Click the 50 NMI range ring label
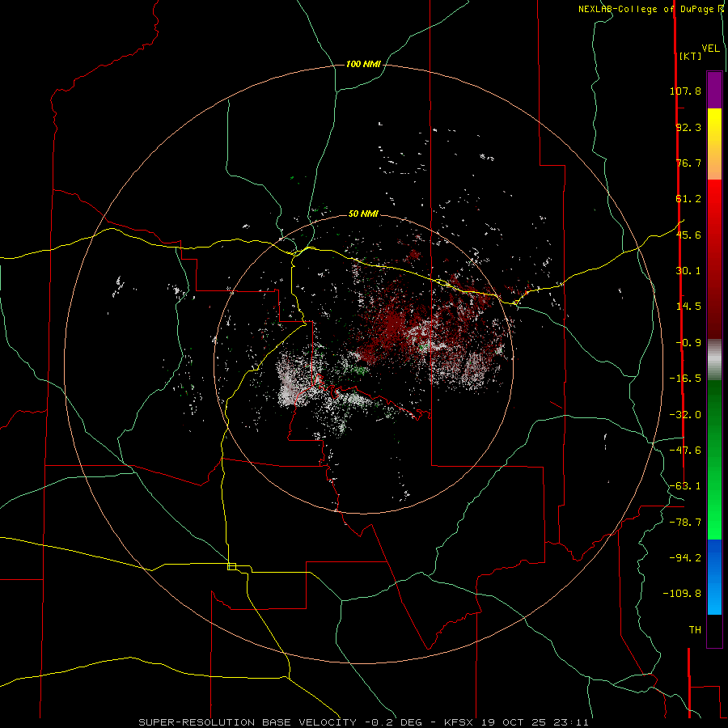This screenshot has width=728, height=728. click(363, 214)
